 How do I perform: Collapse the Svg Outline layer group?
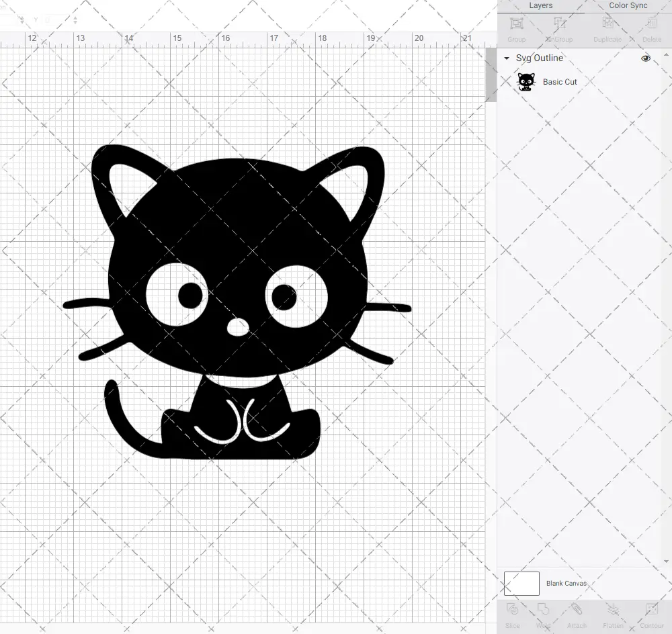pos(506,58)
